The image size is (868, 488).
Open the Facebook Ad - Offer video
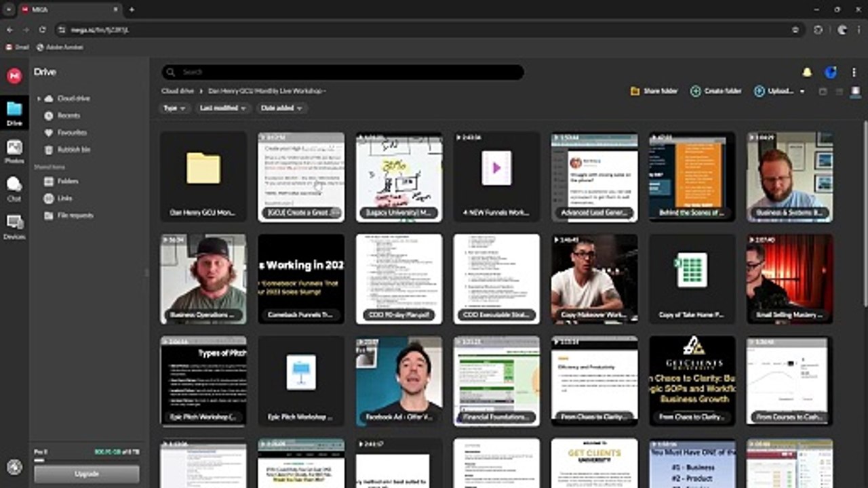pyautogui.click(x=399, y=381)
